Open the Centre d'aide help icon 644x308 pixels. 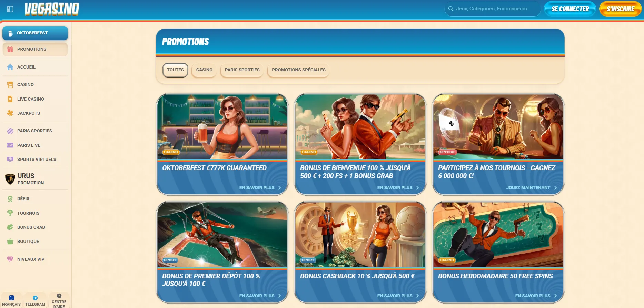(59, 296)
